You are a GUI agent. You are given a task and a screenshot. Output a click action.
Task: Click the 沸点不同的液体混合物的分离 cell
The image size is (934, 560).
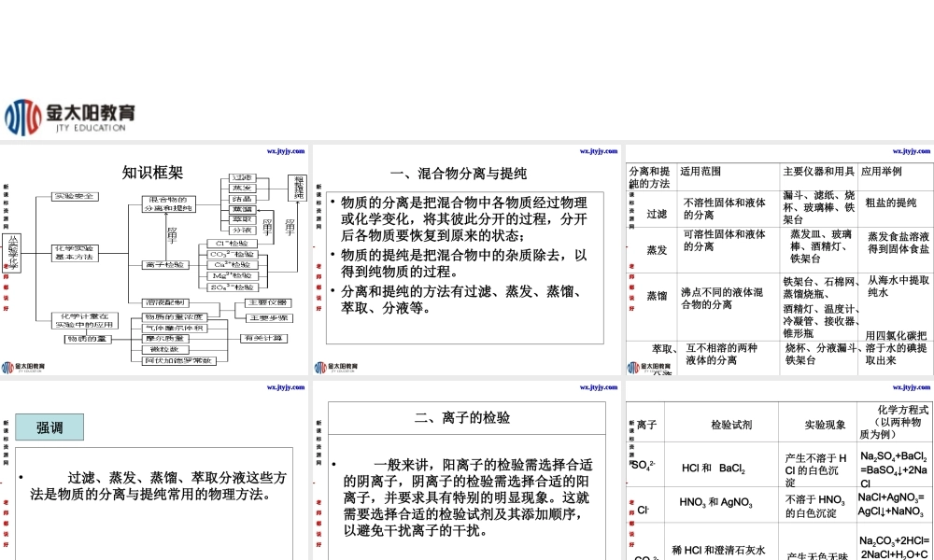pos(722,299)
